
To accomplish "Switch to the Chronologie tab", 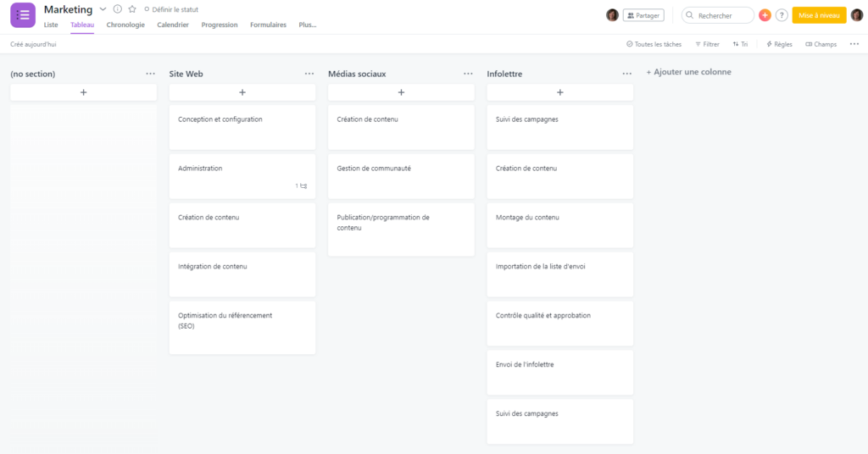I will pyautogui.click(x=125, y=25).
